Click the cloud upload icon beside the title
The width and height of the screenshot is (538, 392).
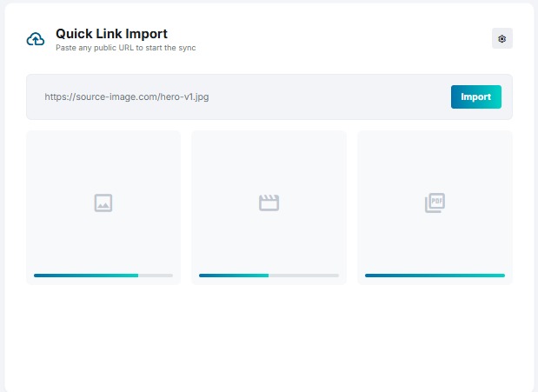[x=36, y=39]
